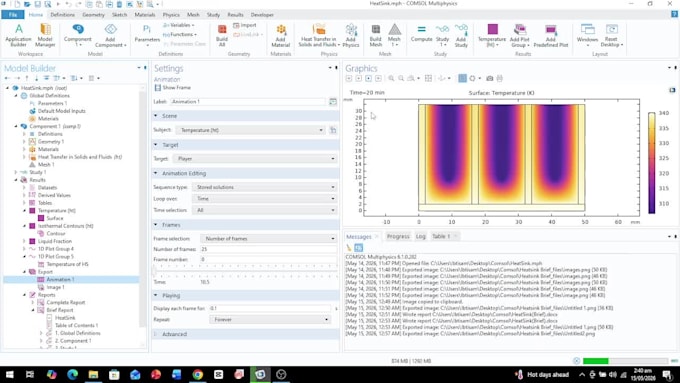Viewport: 680px width, 383px height.
Task: Click Zoom In in the Graphics toolbar
Action: point(391,79)
